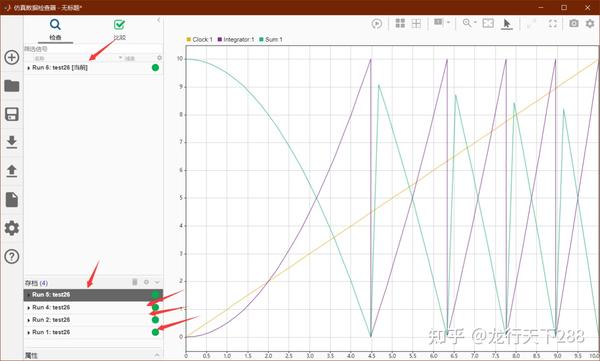Image resolution: width=600 pixels, height=361 pixels.
Task: Select the highlighted Run 5: test26 row
Action: [x=93, y=295]
